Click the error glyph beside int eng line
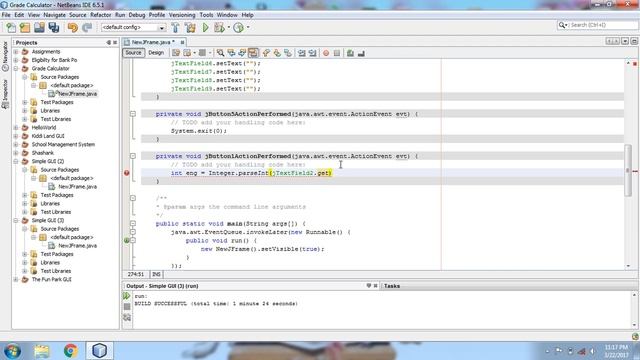 point(127,173)
